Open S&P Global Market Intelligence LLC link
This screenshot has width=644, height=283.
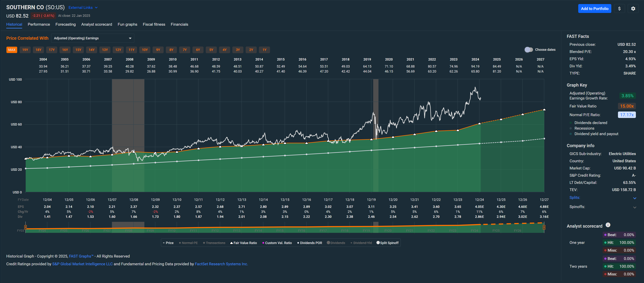click(x=83, y=264)
